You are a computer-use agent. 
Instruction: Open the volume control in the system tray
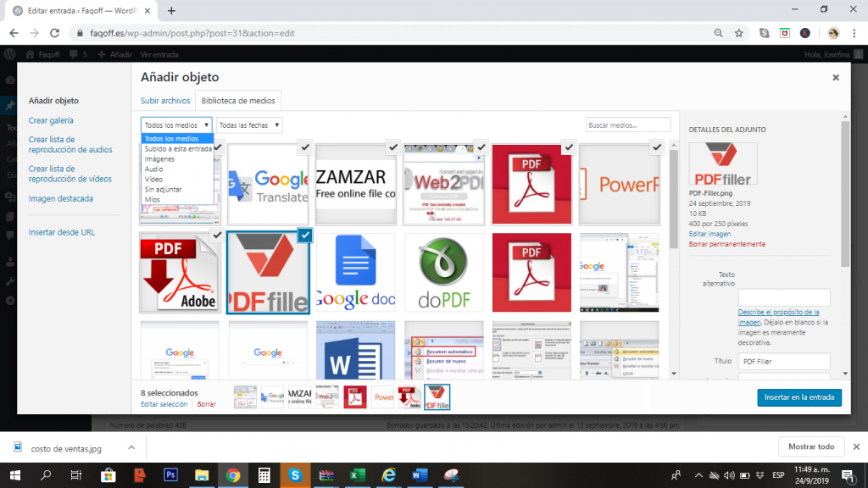729,475
